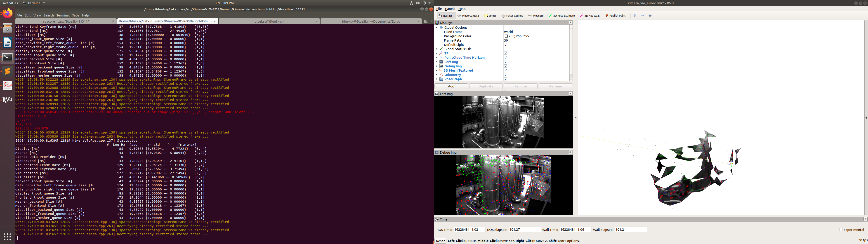Viewport: 868px width, 244px height.
Task: Toggle the PoseGraph display visibility
Action: pyautogui.click(x=505, y=79)
